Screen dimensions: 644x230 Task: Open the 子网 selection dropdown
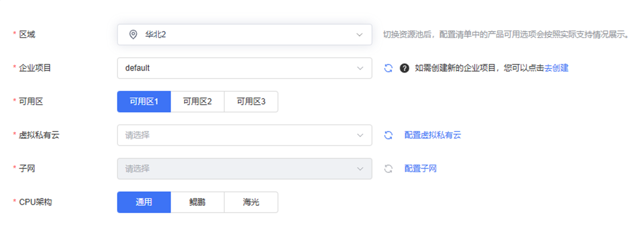244,169
